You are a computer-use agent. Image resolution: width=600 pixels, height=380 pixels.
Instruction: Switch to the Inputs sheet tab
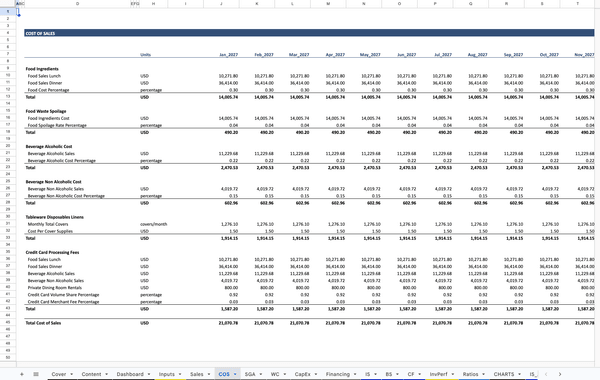(166, 374)
